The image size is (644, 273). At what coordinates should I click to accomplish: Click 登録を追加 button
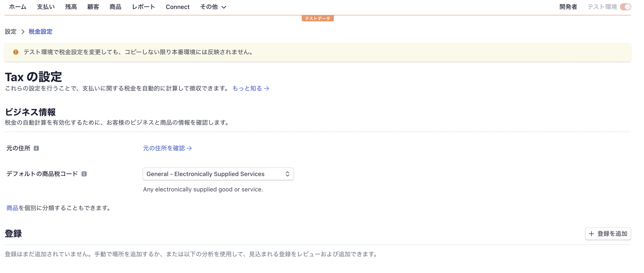(x=608, y=234)
